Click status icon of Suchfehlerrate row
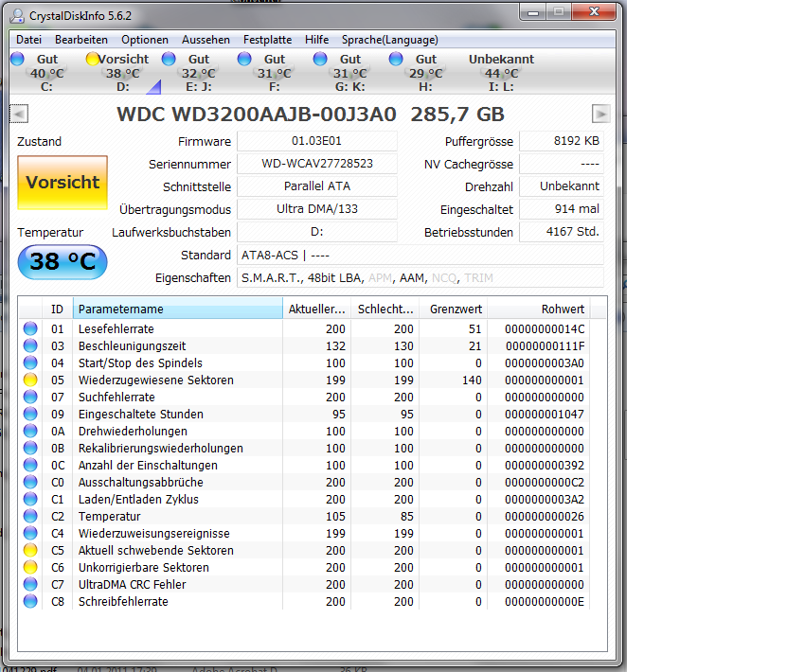This screenshot has height=672, width=805. pos(30,397)
